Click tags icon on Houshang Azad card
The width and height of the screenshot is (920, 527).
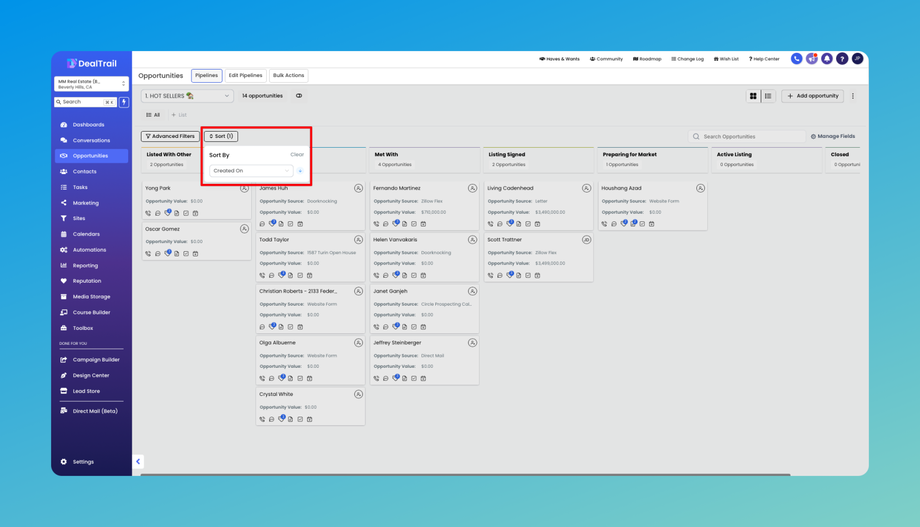[x=624, y=223]
